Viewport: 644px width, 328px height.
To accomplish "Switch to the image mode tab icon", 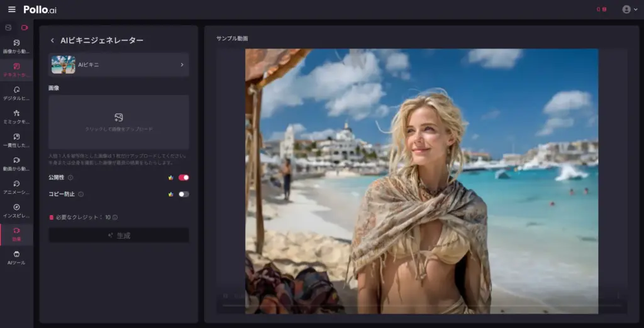I will [x=8, y=28].
